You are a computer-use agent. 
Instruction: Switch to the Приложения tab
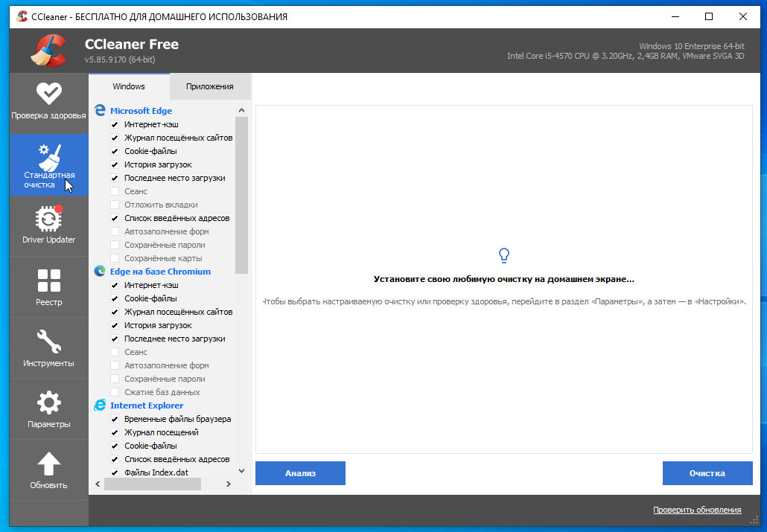(211, 86)
